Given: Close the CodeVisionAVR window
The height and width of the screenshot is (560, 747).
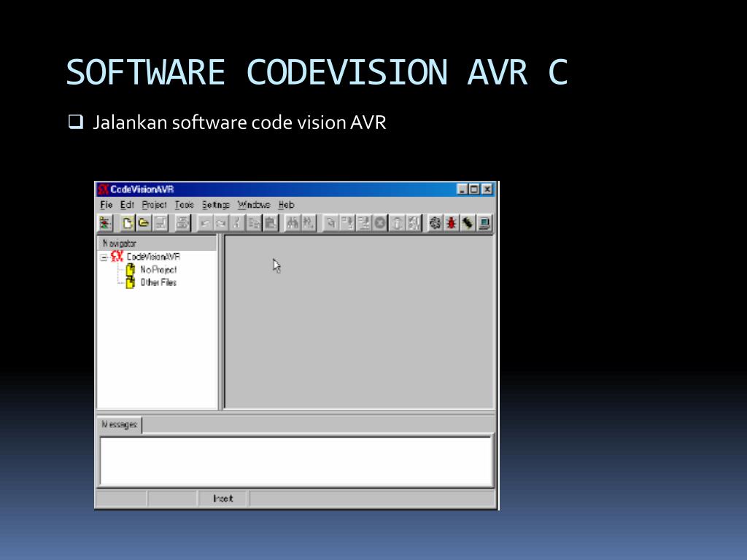Looking at the screenshot, I should pyautogui.click(x=487, y=190).
